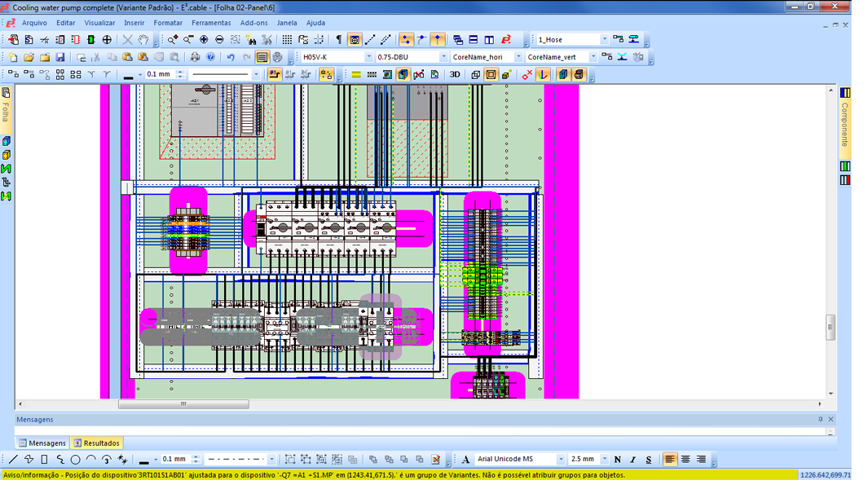Set left text alignment
Screen dimensions: 868x489
pyautogui.click(x=670, y=459)
